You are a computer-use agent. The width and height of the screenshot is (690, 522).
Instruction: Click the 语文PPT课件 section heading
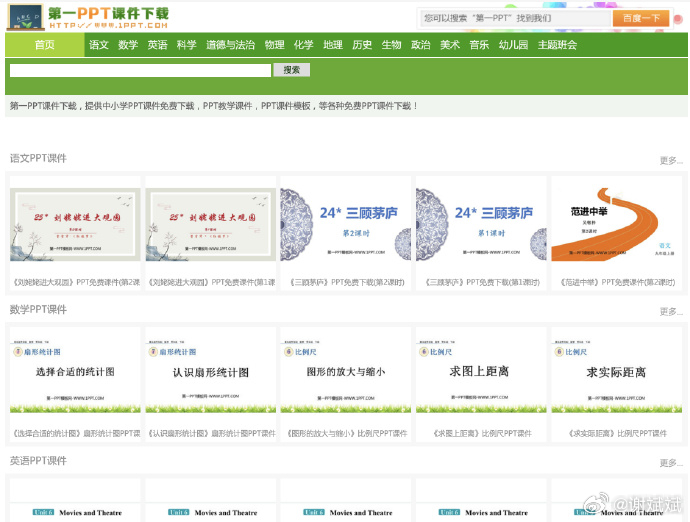[x=38, y=158]
